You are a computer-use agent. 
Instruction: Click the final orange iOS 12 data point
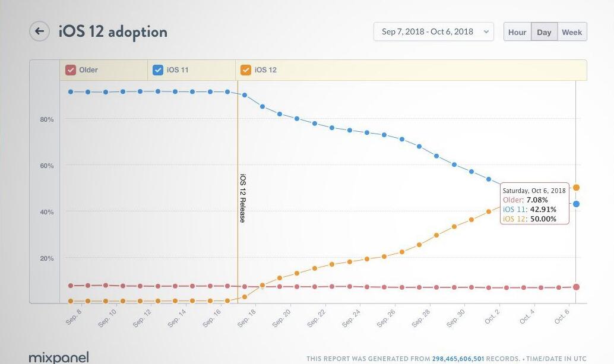[x=575, y=187]
